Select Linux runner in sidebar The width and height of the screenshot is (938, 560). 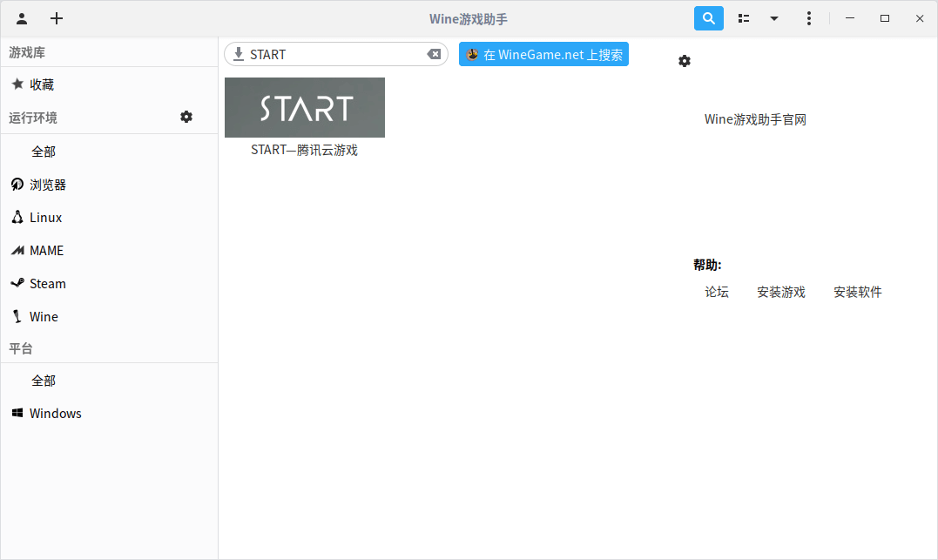coord(110,218)
